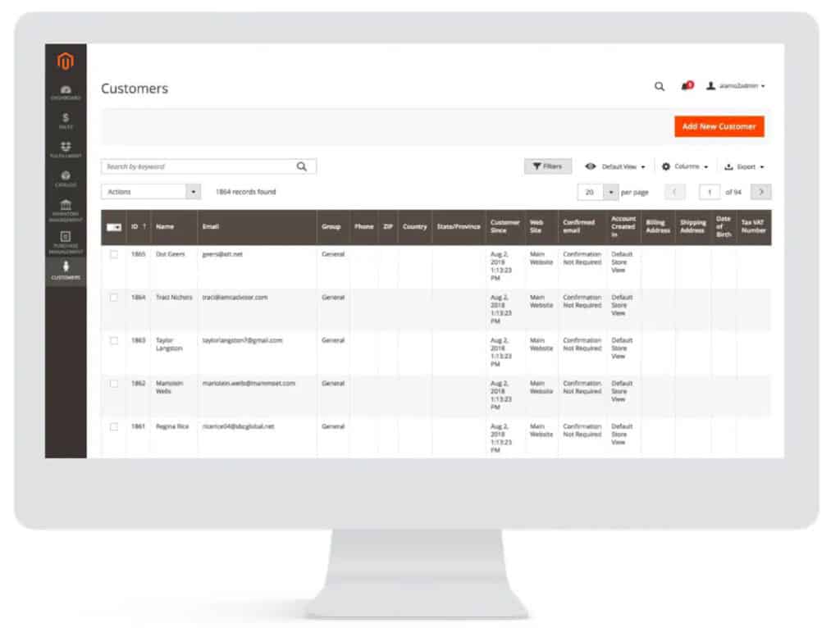Screen dimensions: 840x628
Task: Open the Dashboard from the sidebar
Action: [x=66, y=90]
